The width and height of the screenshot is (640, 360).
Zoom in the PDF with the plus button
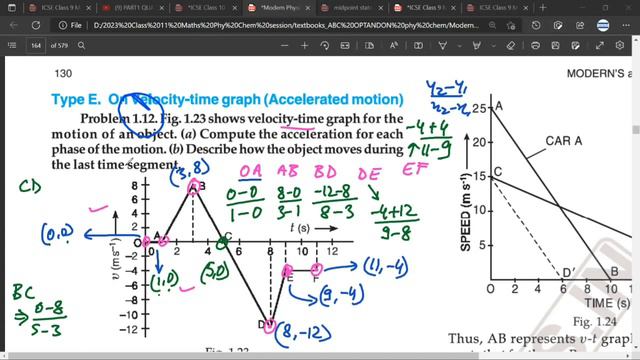pyautogui.click(x=304, y=45)
